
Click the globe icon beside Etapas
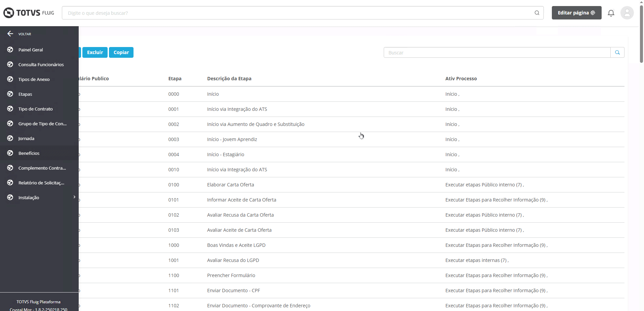pyautogui.click(x=10, y=94)
